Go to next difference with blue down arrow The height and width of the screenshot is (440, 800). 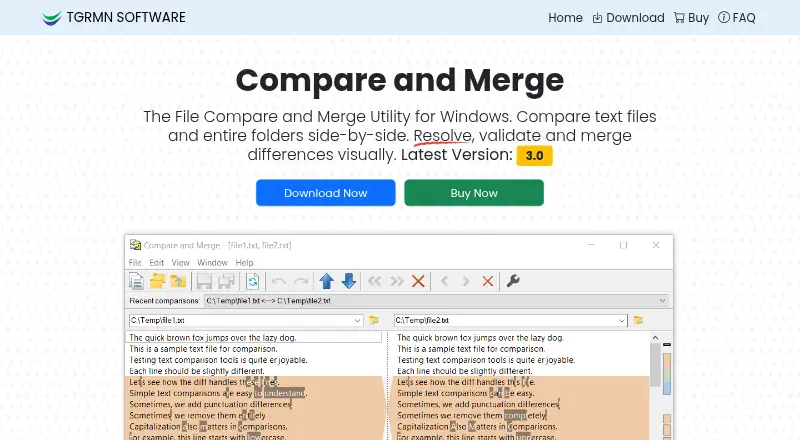tap(349, 281)
